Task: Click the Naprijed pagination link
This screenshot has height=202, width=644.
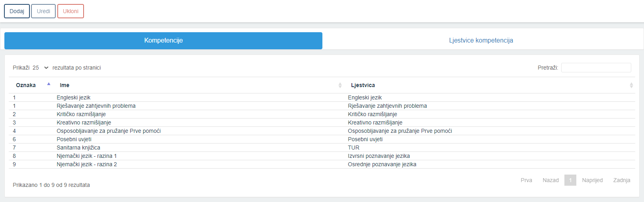Action: [x=592, y=180]
